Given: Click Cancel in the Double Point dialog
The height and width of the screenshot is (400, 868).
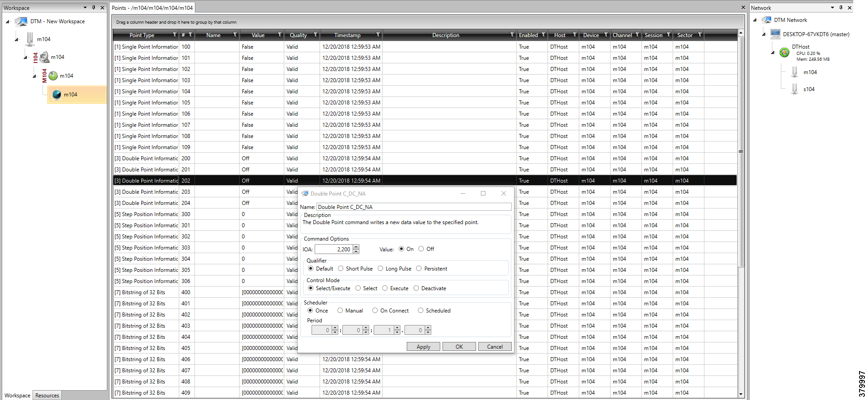Looking at the screenshot, I should pyautogui.click(x=495, y=347).
